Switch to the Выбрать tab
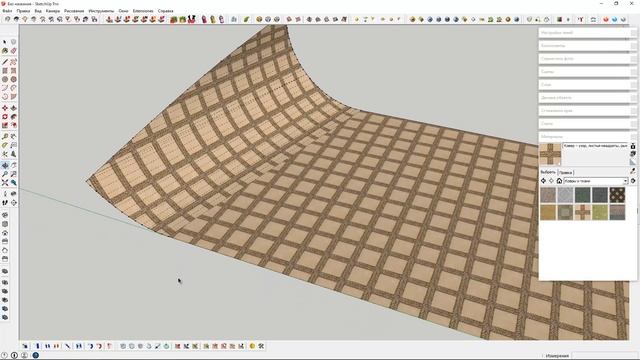 tap(548, 172)
